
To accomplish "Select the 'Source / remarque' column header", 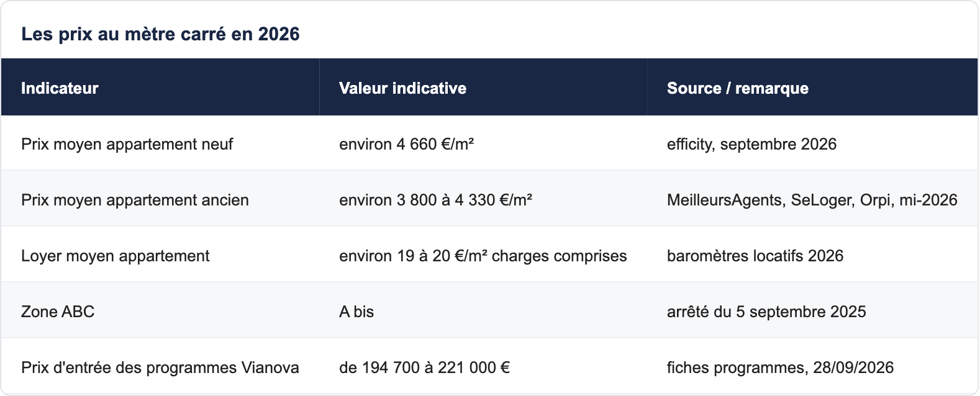I will pyautogui.click(x=812, y=88).
